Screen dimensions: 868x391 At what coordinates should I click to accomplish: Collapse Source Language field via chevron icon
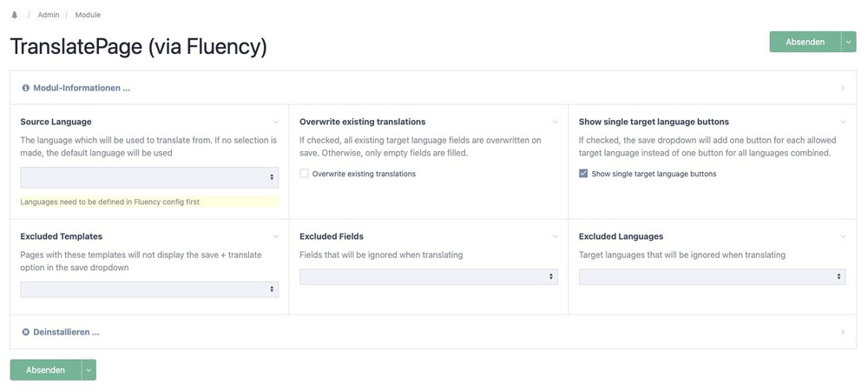tap(276, 122)
